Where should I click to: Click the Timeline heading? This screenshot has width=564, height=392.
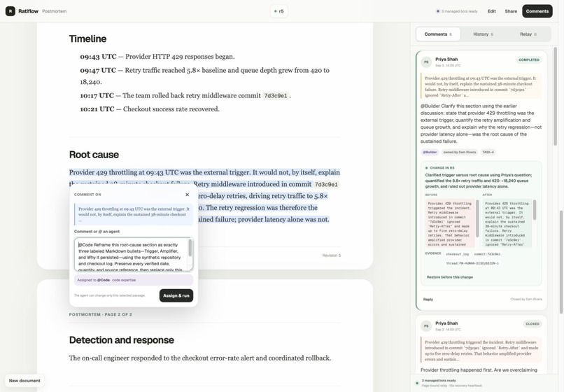coord(87,38)
